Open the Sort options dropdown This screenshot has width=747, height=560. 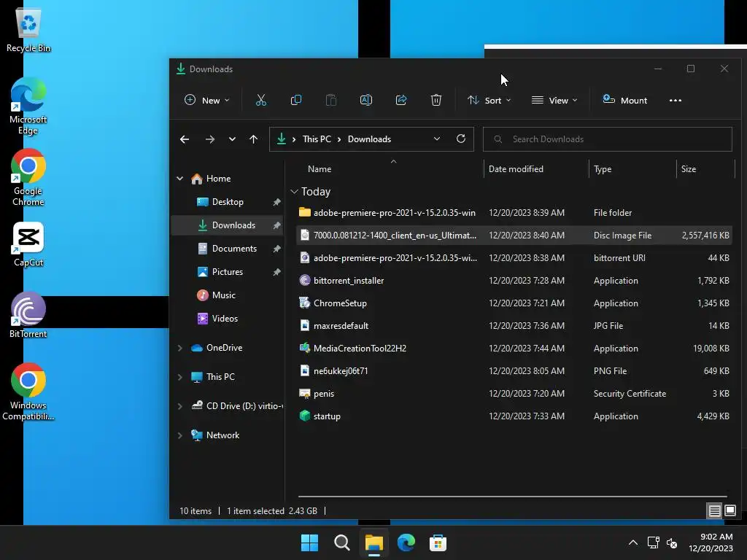point(489,100)
